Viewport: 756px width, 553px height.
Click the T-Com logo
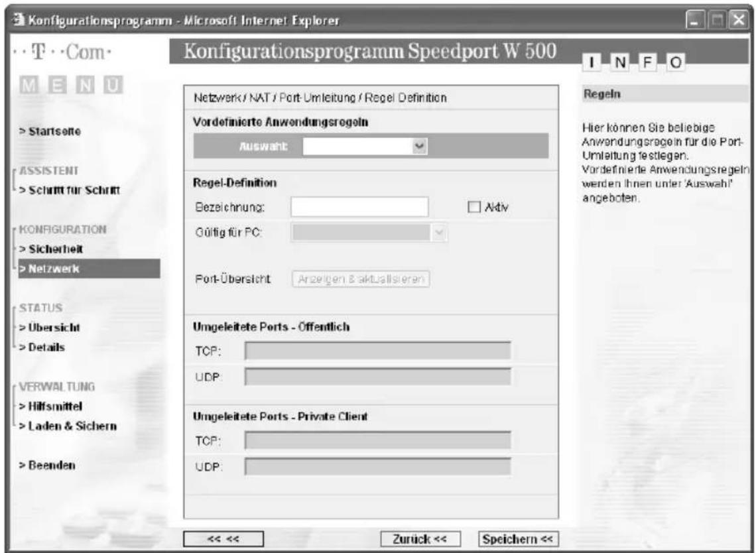pos(61,52)
